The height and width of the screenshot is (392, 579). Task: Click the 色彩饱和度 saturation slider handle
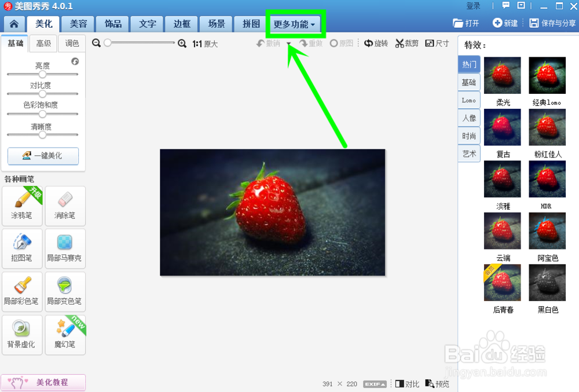pyautogui.click(x=42, y=114)
